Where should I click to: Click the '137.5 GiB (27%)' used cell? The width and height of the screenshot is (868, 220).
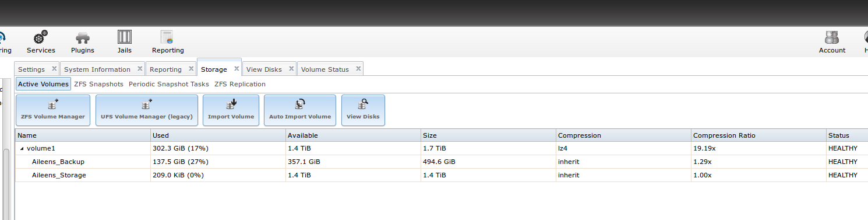[x=218, y=162]
